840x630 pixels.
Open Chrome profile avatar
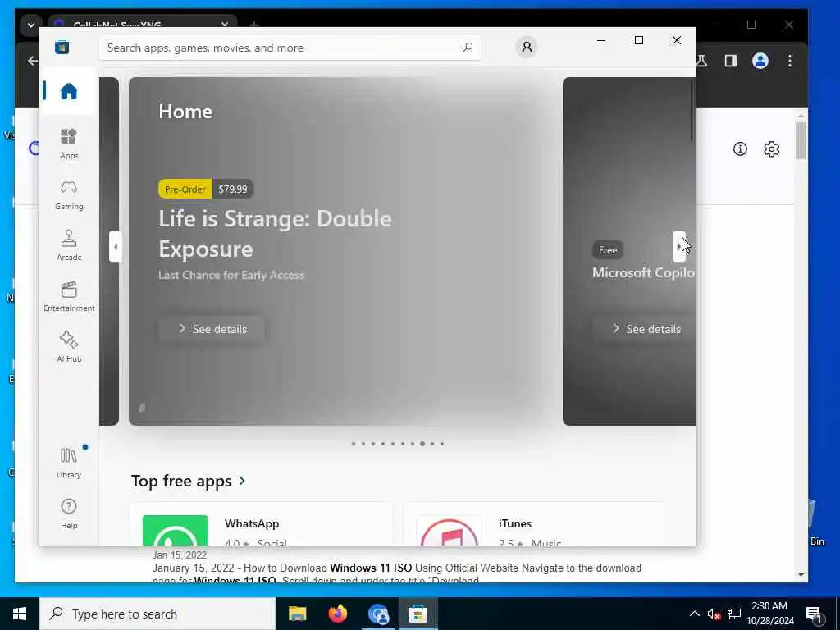(x=760, y=61)
